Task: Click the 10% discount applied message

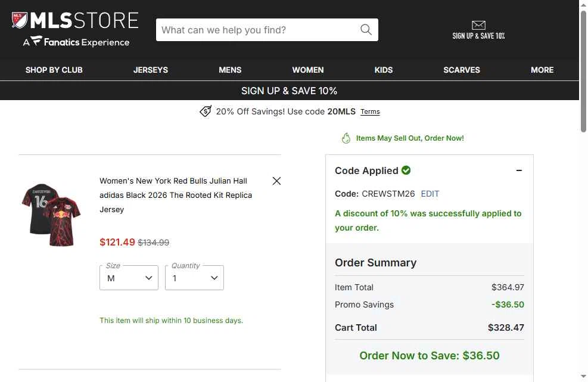Action: click(428, 220)
